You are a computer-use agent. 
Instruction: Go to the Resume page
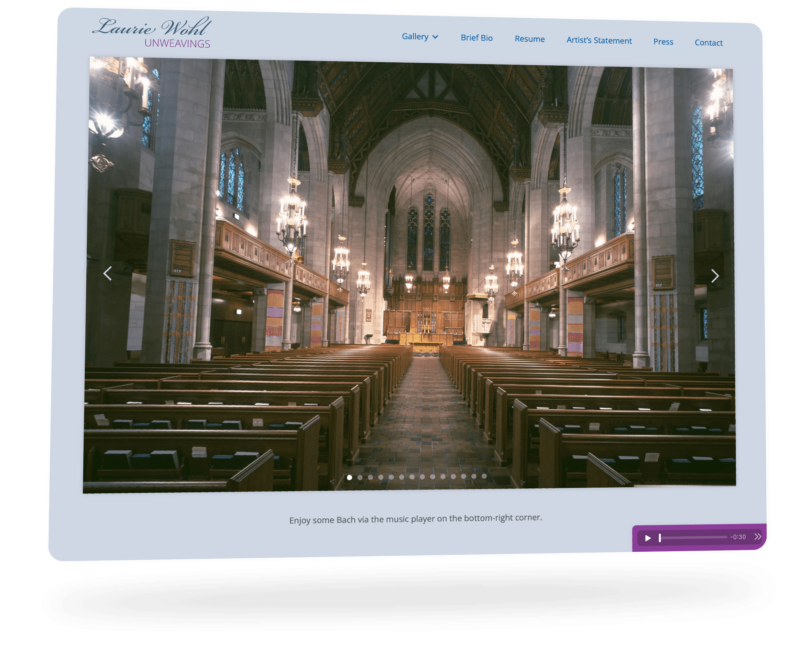click(x=529, y=39)
